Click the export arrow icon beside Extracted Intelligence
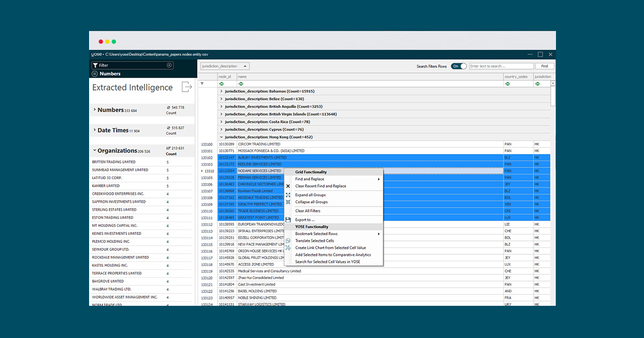 [187, 87]
